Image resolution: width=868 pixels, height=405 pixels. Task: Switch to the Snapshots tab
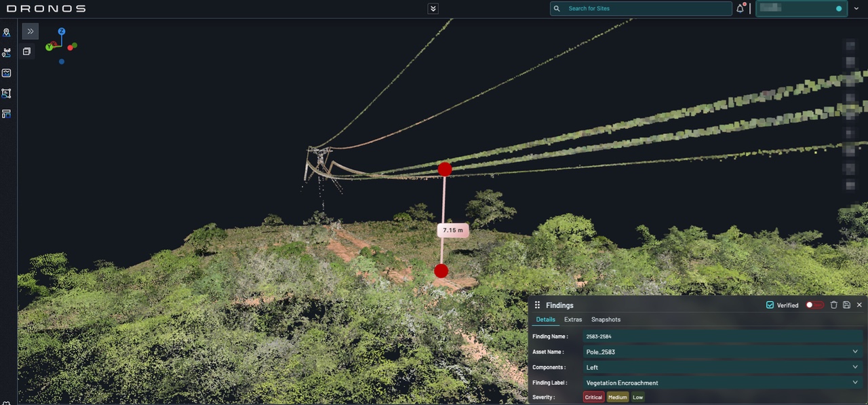[x=606, y=320]
